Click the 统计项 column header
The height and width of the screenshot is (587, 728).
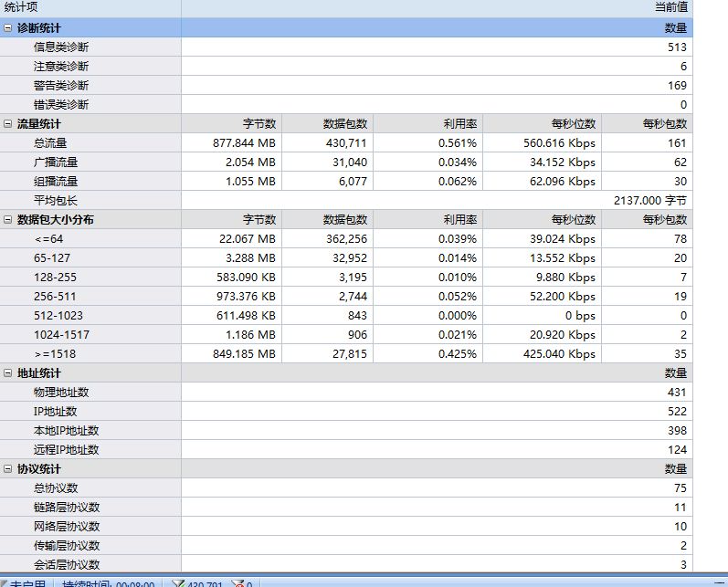point(90,7)
